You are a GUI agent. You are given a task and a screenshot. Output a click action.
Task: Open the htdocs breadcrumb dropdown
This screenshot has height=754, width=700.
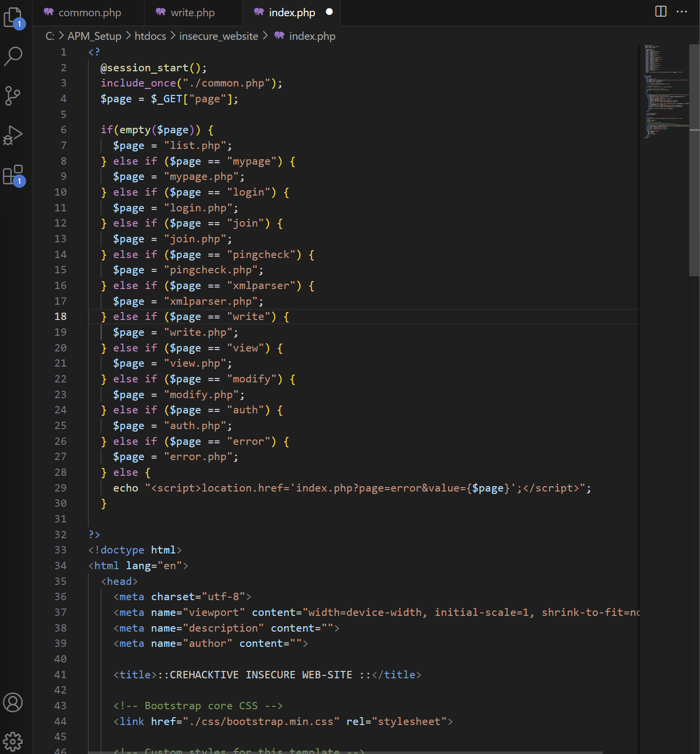(150, 36)
